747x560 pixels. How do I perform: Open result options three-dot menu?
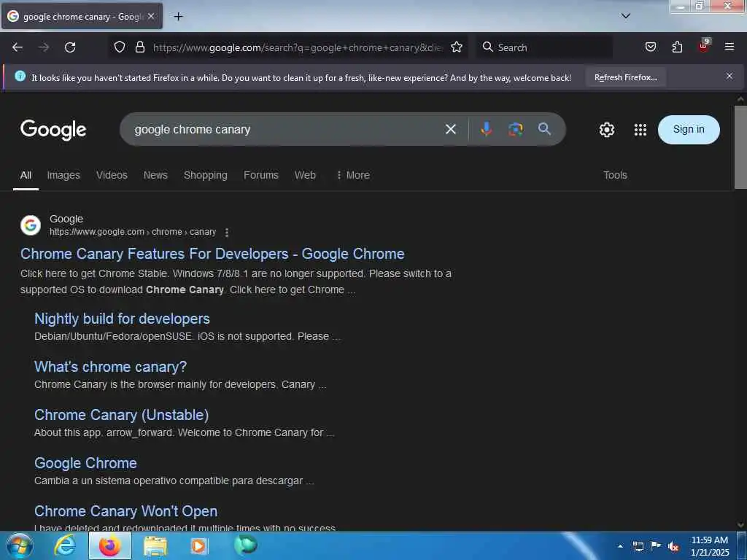tap(227, 233)
